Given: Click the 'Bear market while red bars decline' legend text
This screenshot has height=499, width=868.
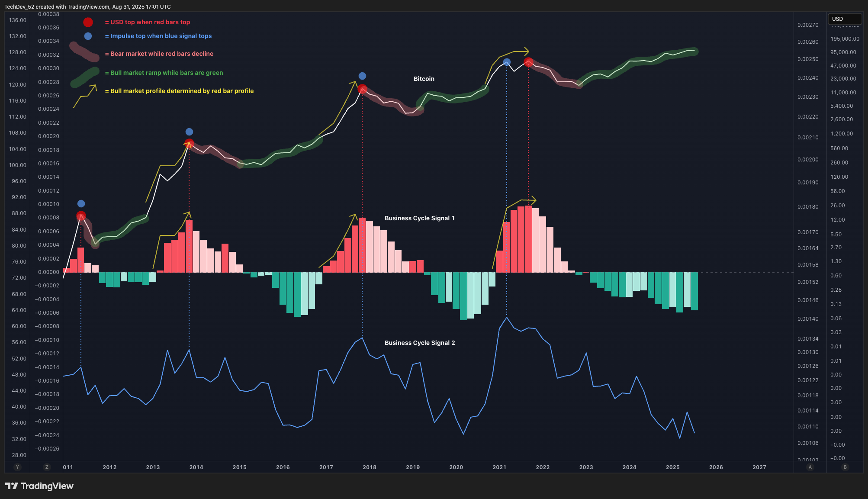Looking at the screenshot, I should pyautogui.click(x=159, y=54).
